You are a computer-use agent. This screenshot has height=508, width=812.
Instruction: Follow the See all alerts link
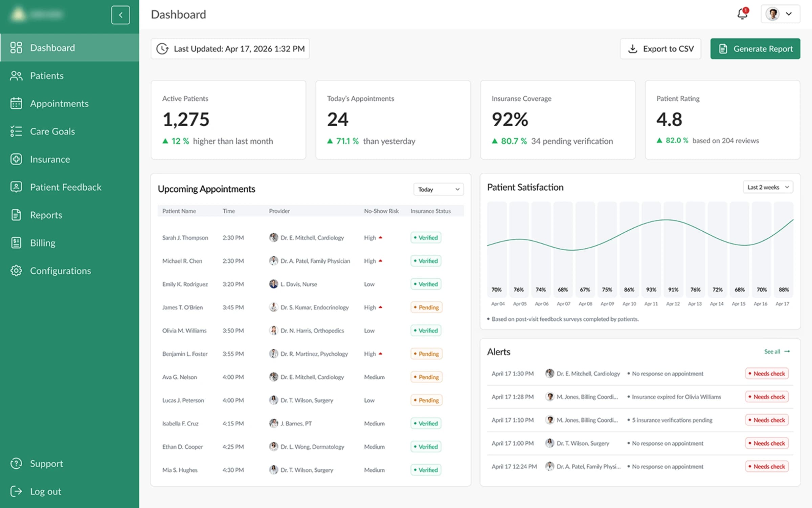pyautogui.click(x=777, y=352)
